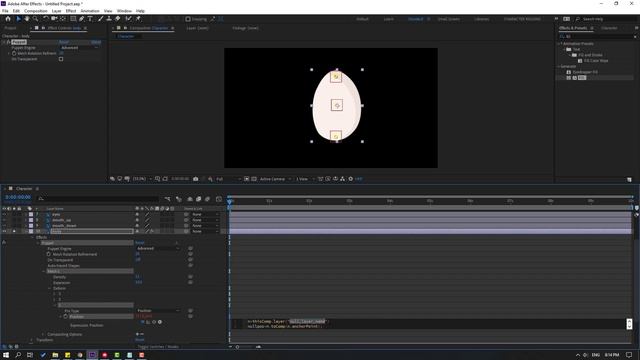
Task: Toggle stopwatch for Mesh Rotation Refinement in Effect Controls
Action: tap(14, 53)
